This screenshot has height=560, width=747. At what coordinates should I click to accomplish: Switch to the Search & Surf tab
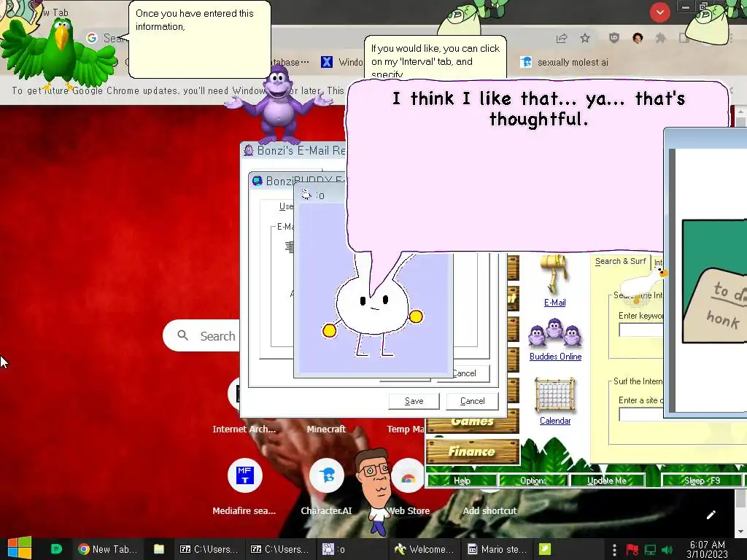[x=620, y=261]
